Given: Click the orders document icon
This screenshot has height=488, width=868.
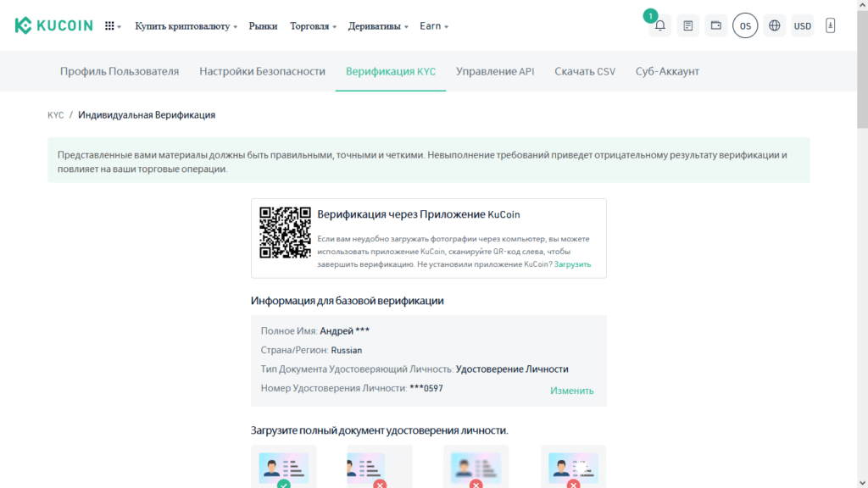Looking at the screenshot, I should click(x=687, y=25).
